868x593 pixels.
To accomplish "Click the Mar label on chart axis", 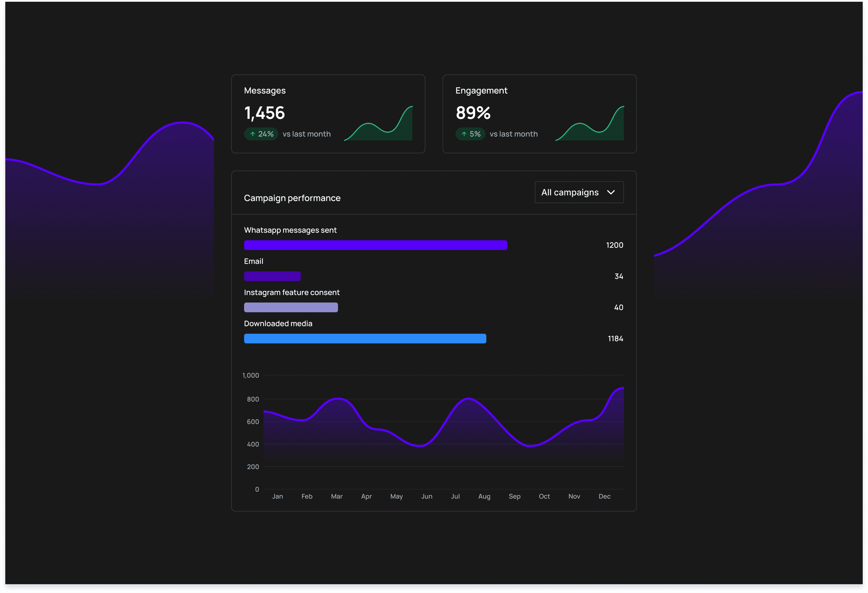I will click(x=336, y=496).
